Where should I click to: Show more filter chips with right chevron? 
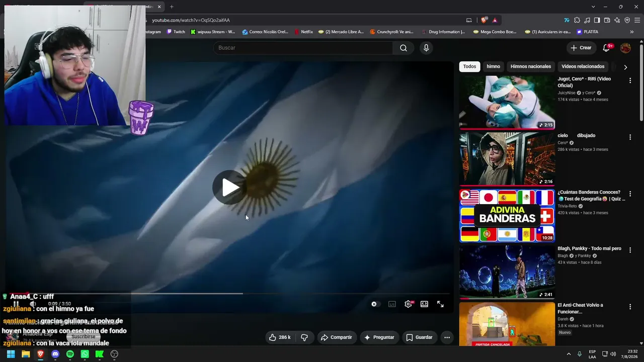[x=625, y=67]
